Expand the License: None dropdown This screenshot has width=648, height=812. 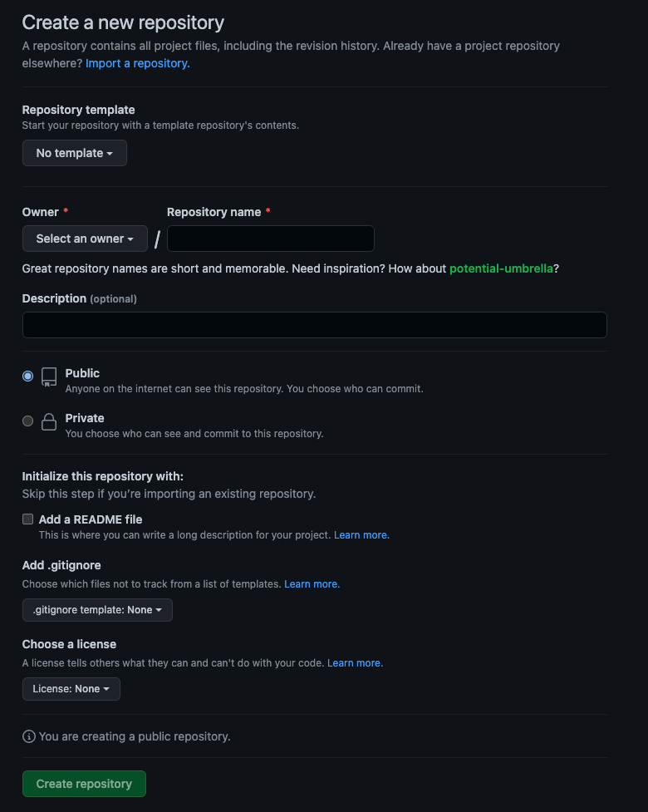click(x=71, y=689)
